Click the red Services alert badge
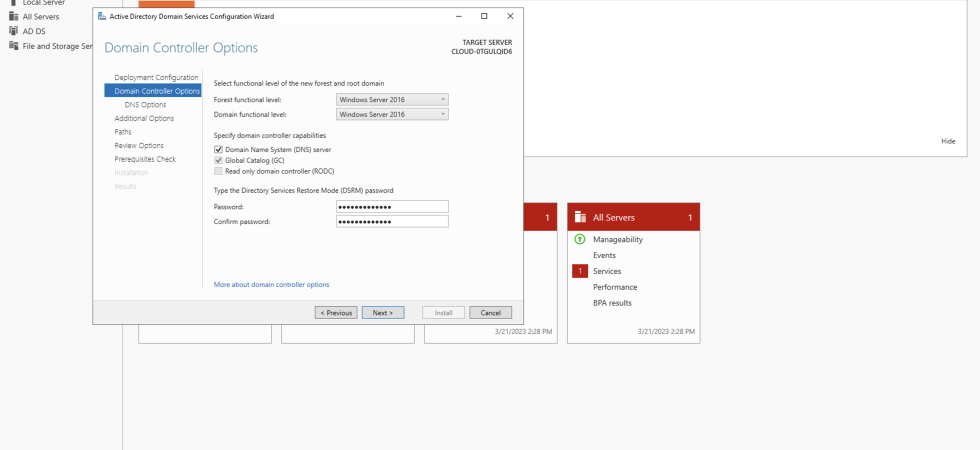Viewport: 980px width, 450px height. point(579,271)
